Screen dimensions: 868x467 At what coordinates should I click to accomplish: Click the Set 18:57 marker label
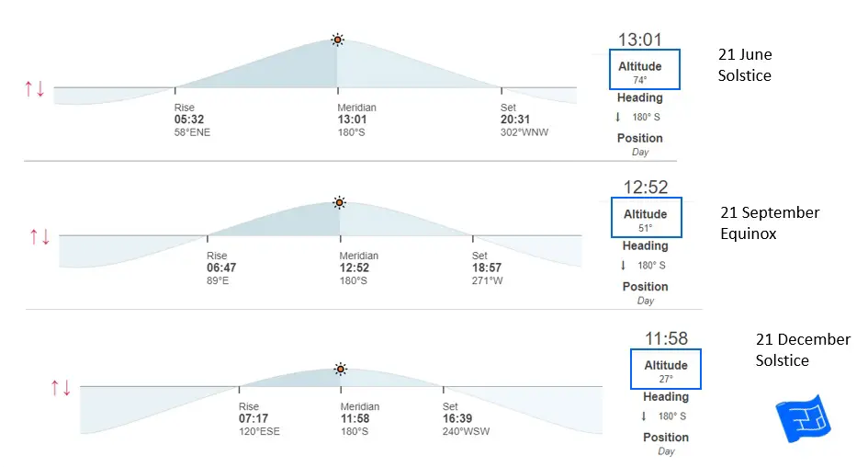(487, 268)
